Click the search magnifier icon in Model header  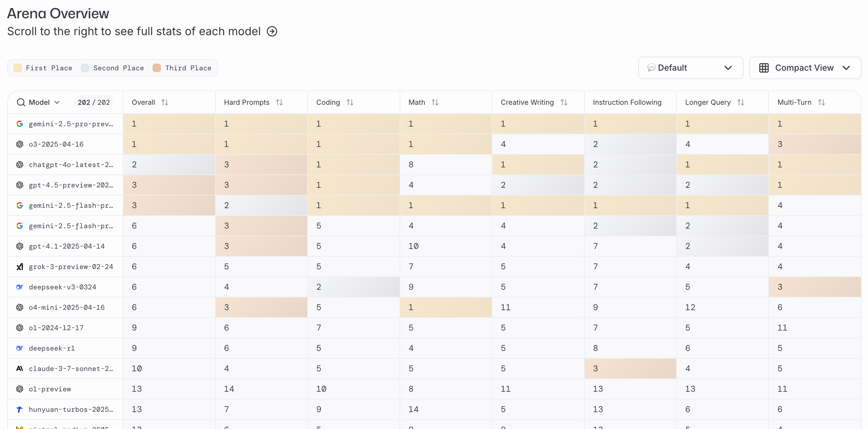[x=21, y=102]
